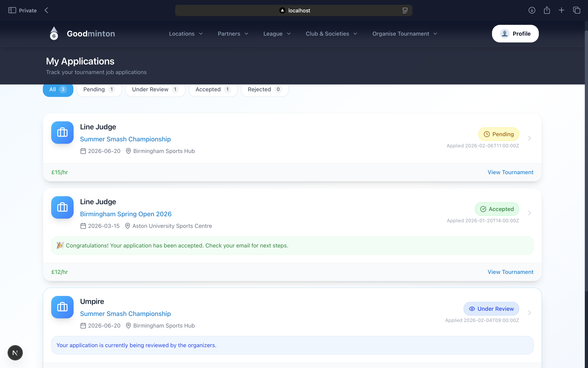The width and height of the screenshot is (588, 368).
Task: Open the chevron beside the Pending status
Action: [x=529, y=138]
